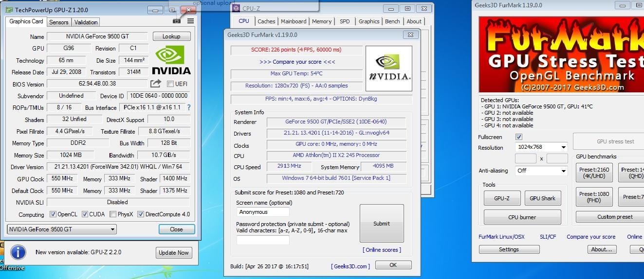Viewport: 644px width, 279px height.
Task: Click the FurMark GPU Stress Test banner
Action: (561, 55)
